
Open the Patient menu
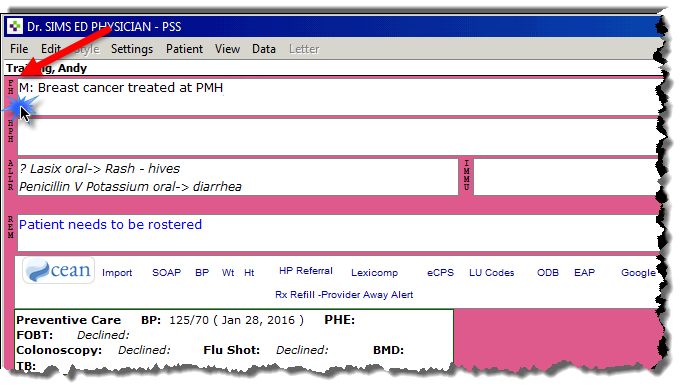click(184, 49)
